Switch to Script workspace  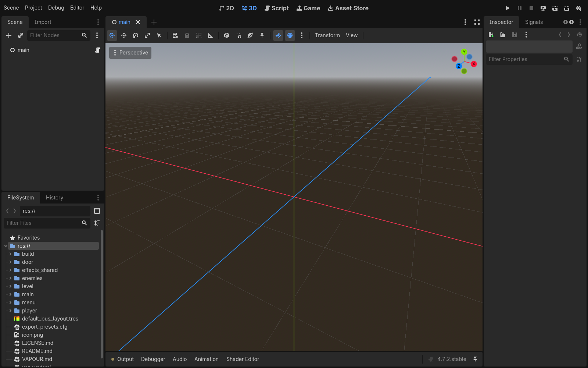[277, 8]
